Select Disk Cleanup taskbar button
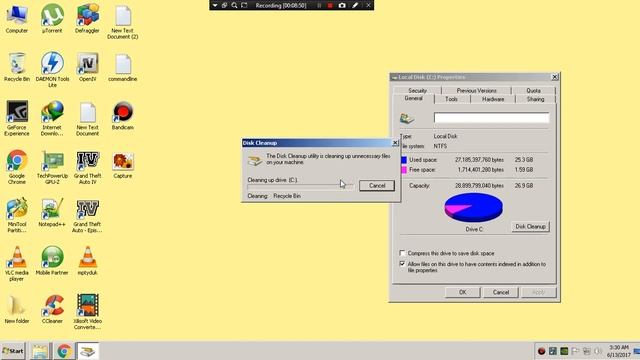640x360 pixels. pyautogui.click(x=87, y=351)
